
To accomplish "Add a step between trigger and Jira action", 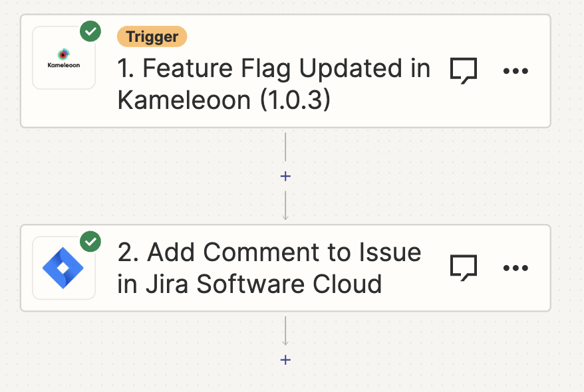I will point(285,176).
